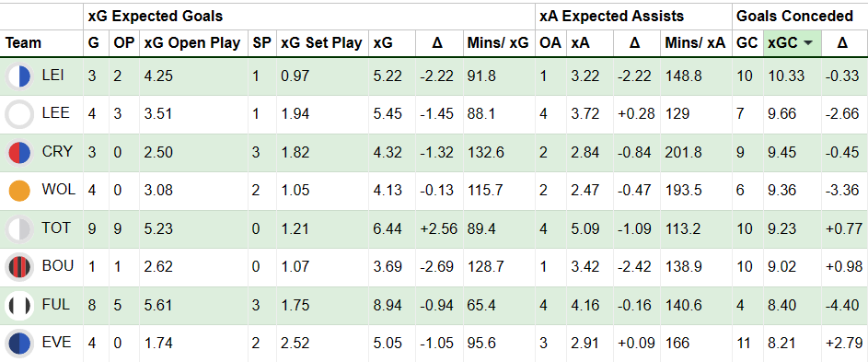Screen dimensions: 868x362
Task: Click the Leeds white team badge
Action: pyautogui.click(x=19, y=115)
